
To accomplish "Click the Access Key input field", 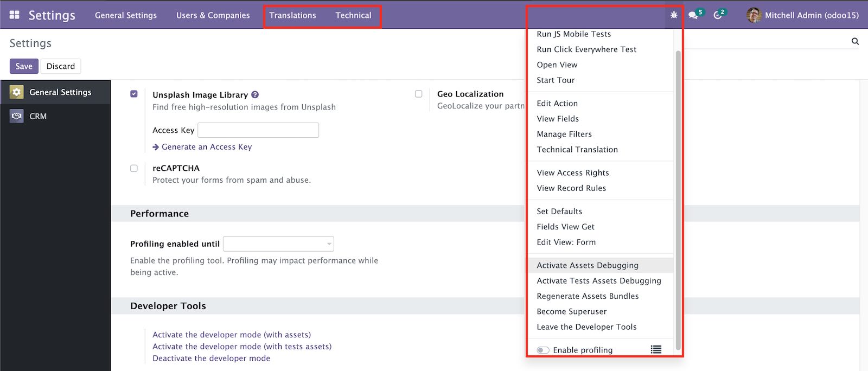I will [258, 130].
